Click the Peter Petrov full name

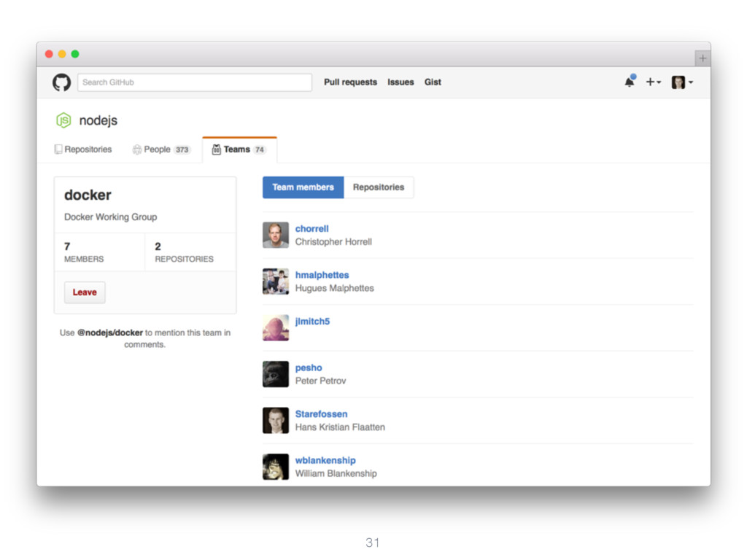(x=321, y=381)
